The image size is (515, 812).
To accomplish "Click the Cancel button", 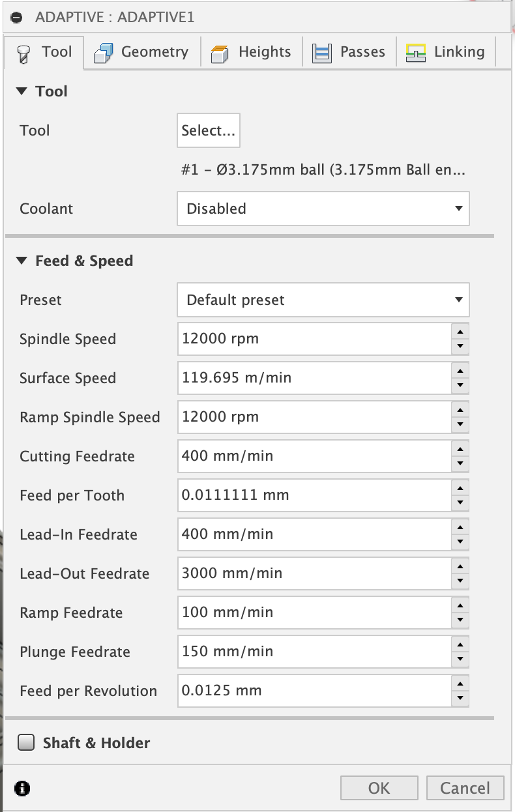I will coord(465,789).
